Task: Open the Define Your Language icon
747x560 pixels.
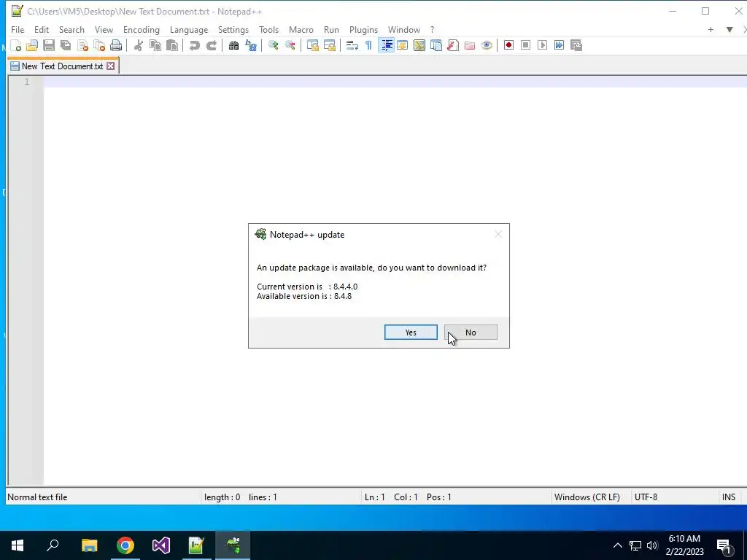Action: 403,45
